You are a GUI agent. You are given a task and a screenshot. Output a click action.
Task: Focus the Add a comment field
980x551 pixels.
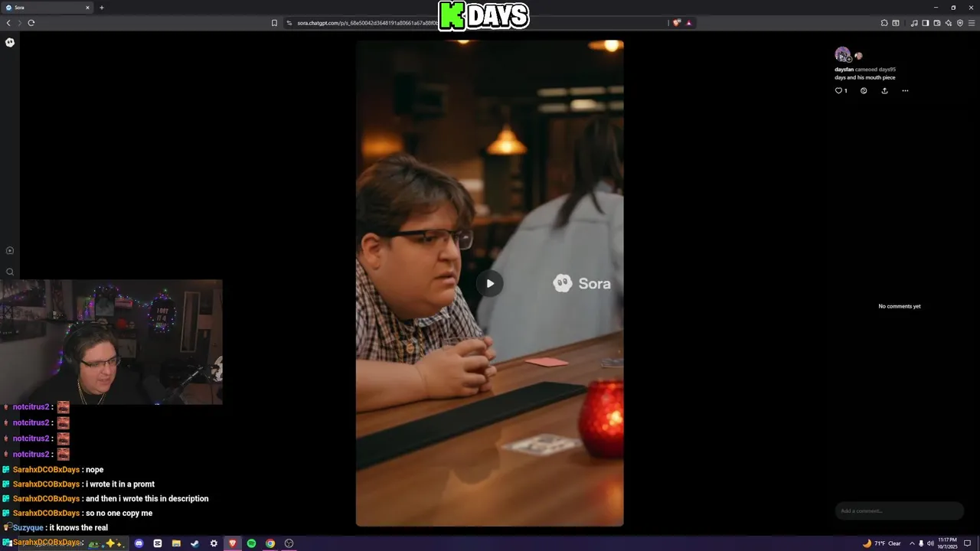click(899, 511)
